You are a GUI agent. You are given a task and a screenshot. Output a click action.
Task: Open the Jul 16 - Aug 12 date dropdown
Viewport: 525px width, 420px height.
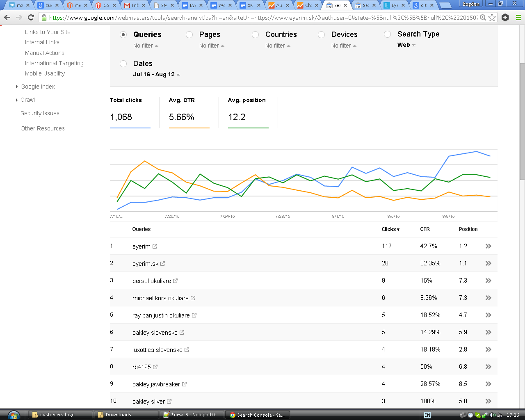point(157,74)
